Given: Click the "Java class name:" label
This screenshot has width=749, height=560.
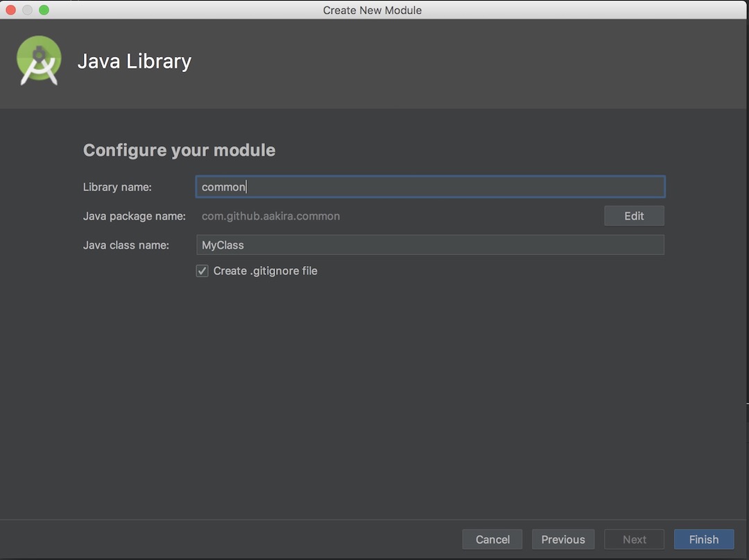Looking at the screenshot, I should pyautogui.click(x=126, y=245).
